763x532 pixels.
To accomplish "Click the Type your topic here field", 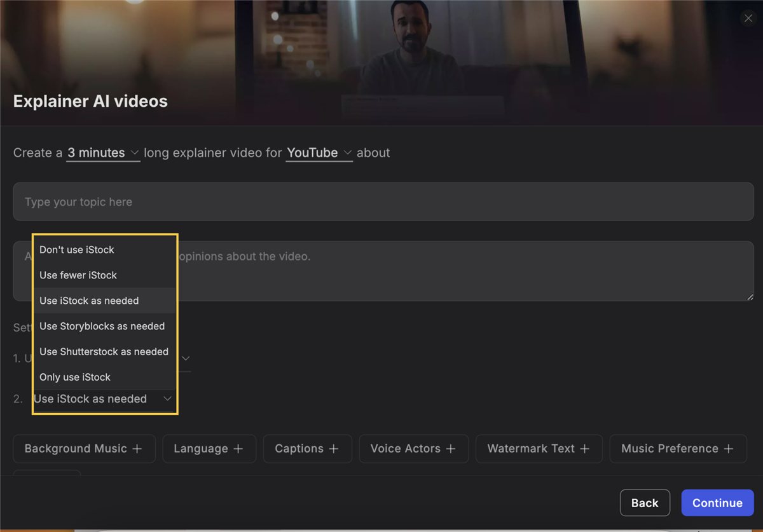I will coord(383,201).
